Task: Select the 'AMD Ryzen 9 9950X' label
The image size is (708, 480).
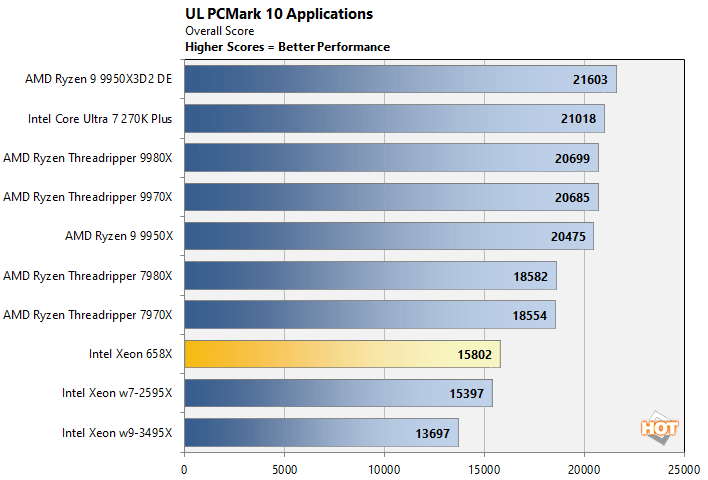Action: click(119, 236)
